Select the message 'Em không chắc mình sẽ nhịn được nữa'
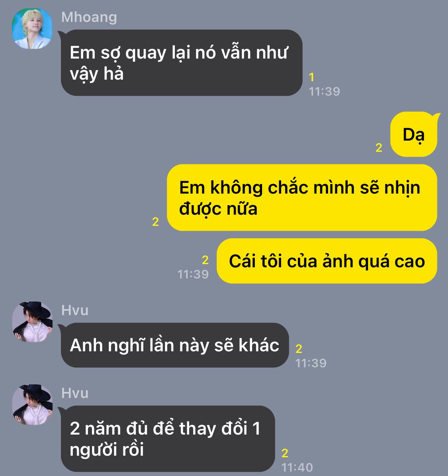The height and width of the screenshot is (476, 448). tap(302, 198)
